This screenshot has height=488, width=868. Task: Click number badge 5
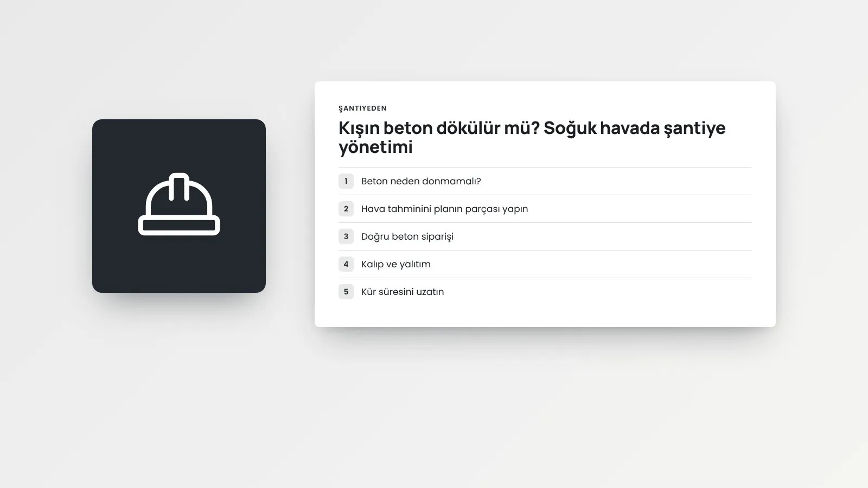coord(346,292)
